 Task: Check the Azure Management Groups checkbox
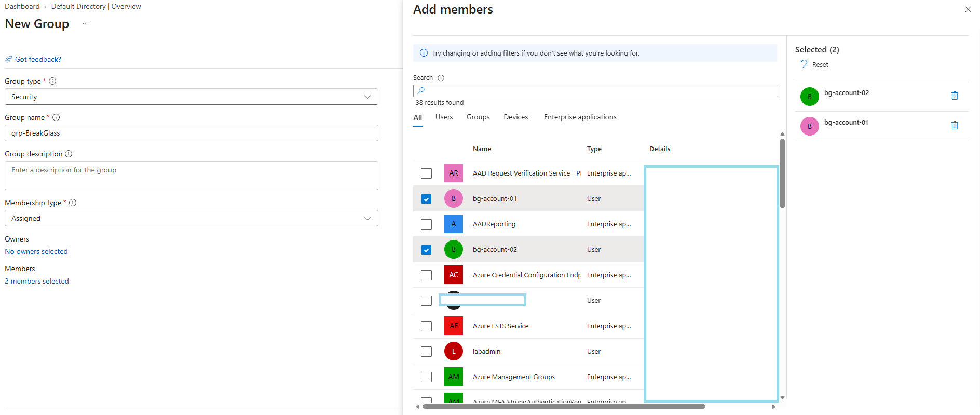coord(426,377)
